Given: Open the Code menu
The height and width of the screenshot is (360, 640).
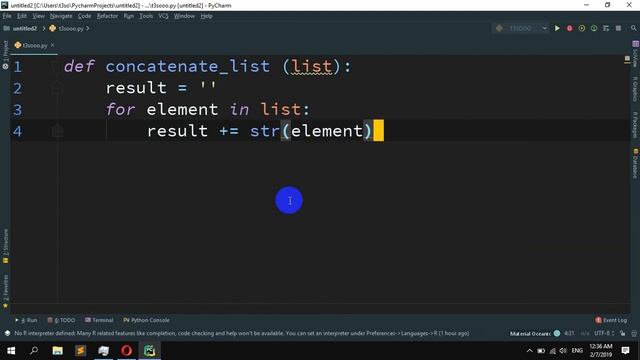Looking at the screenshot, I should point(84,16).
